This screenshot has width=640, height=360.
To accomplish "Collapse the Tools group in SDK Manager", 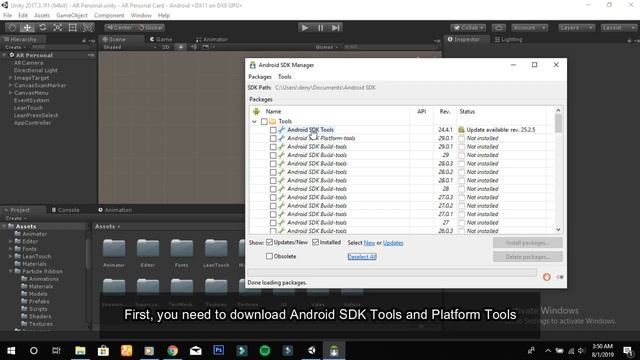I will [254, 121].
